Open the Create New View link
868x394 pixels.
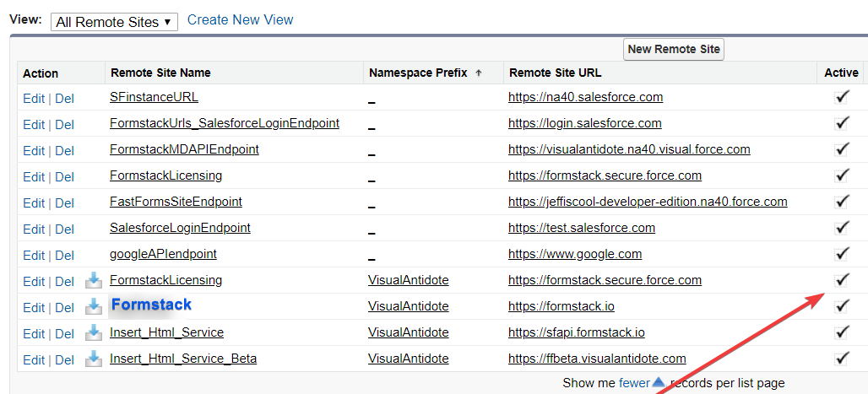click(x=241, y=19)
